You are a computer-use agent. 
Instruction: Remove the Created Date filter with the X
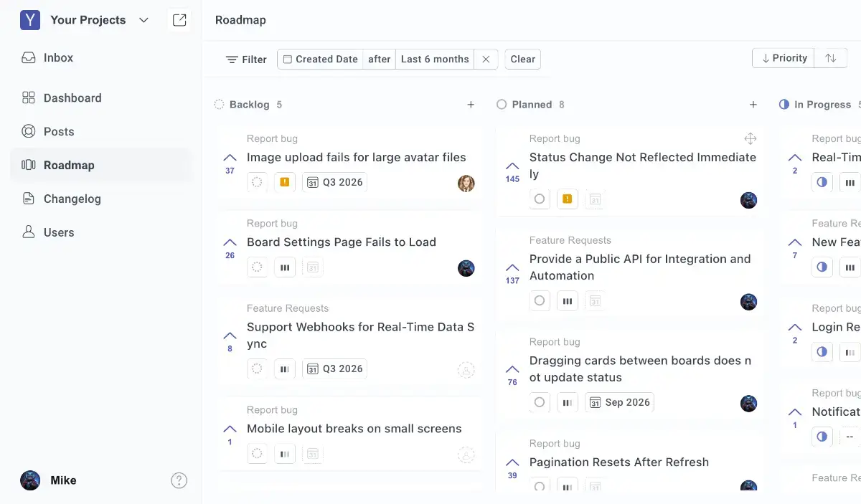486,60
